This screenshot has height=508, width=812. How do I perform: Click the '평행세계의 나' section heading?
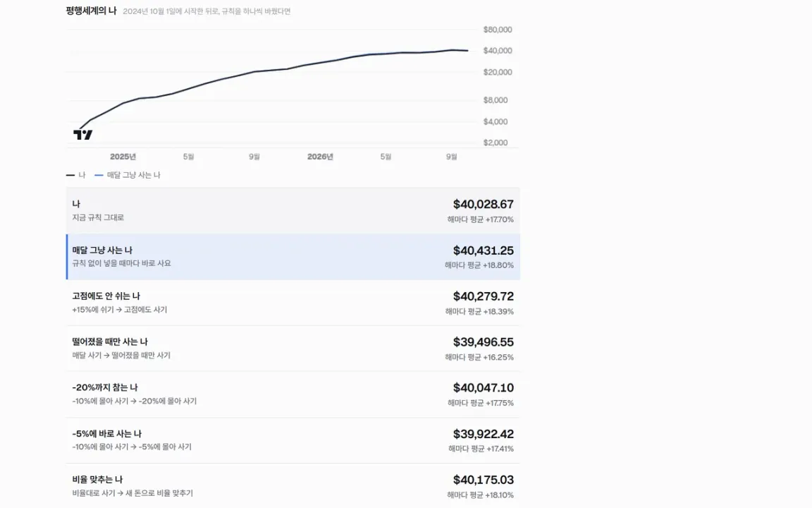(91, 11)
